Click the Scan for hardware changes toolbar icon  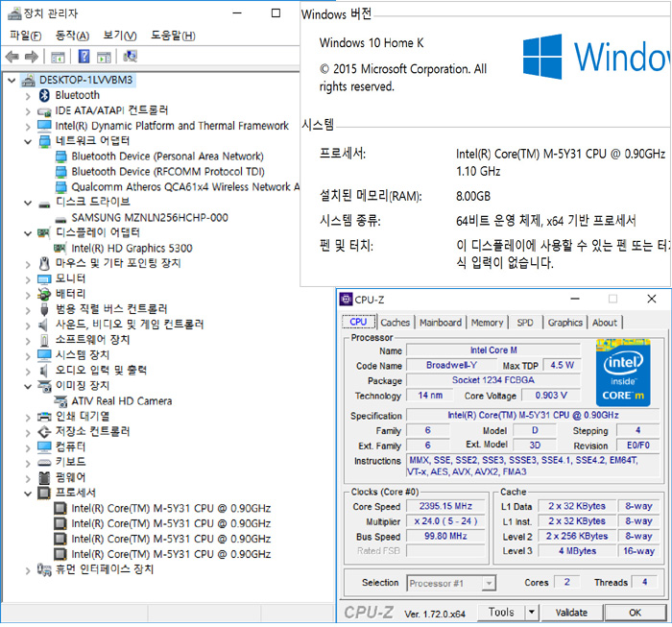pos(131,56)
